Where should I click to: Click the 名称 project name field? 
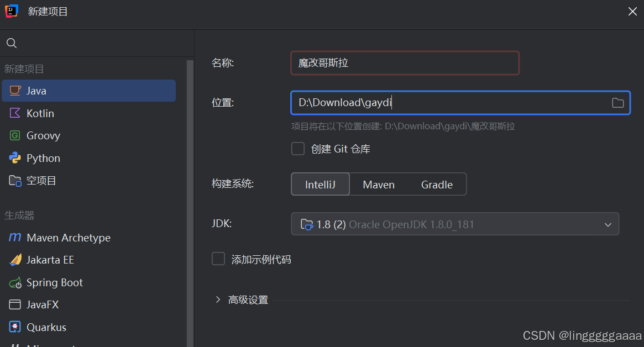[405, 63]
